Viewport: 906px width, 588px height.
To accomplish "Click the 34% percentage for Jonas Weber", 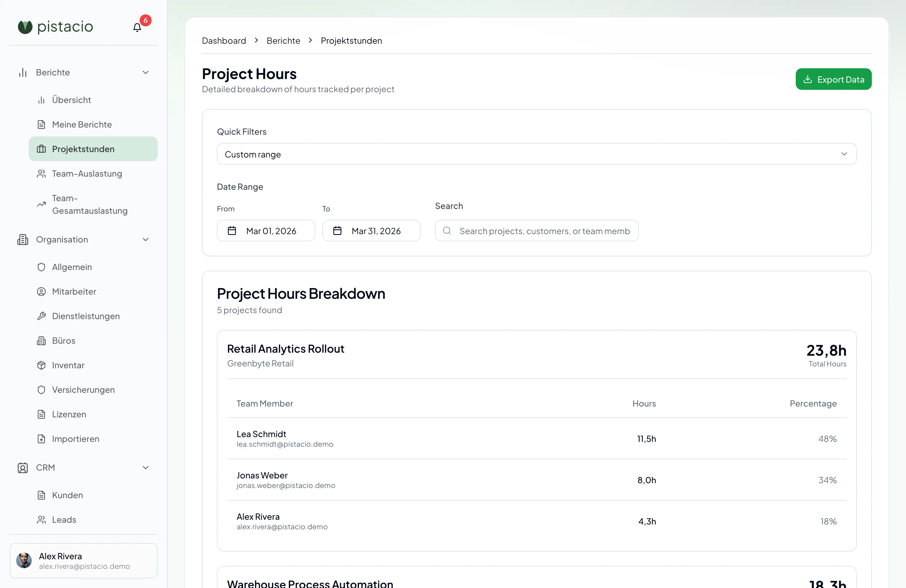I will [828, 480].
